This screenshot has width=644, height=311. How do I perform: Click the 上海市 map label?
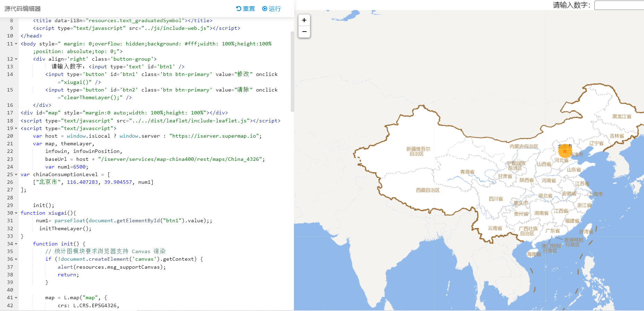click(595, 194)
